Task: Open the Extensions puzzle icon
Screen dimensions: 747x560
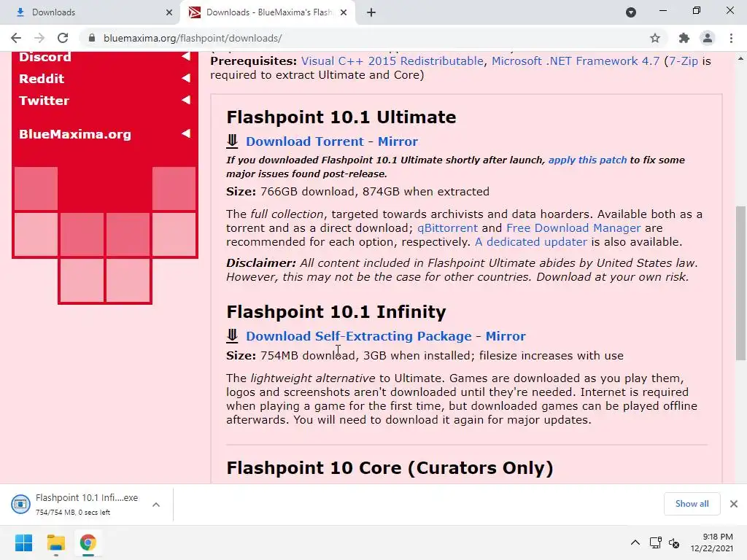Action: [684, 38]
